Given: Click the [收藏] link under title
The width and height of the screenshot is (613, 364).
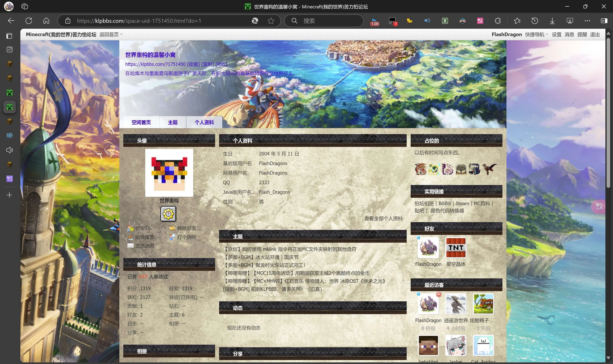Looking at the screenshot, I should [193, 64].
